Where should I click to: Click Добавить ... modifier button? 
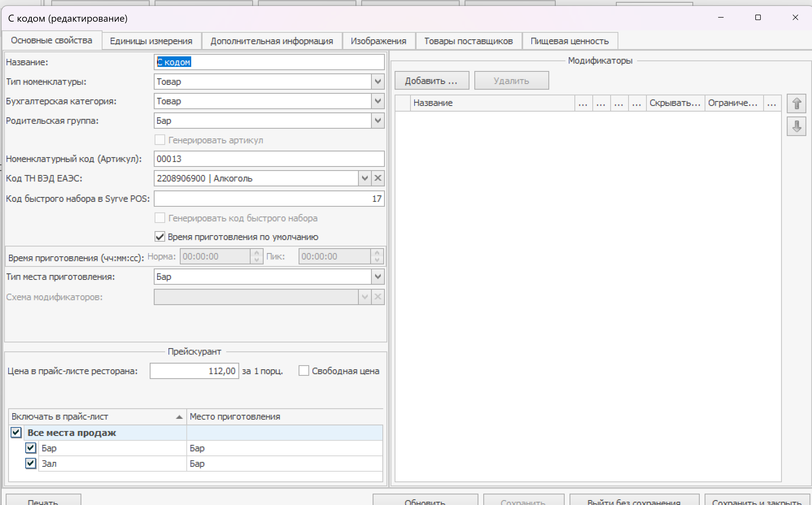[x=431, y=81]
